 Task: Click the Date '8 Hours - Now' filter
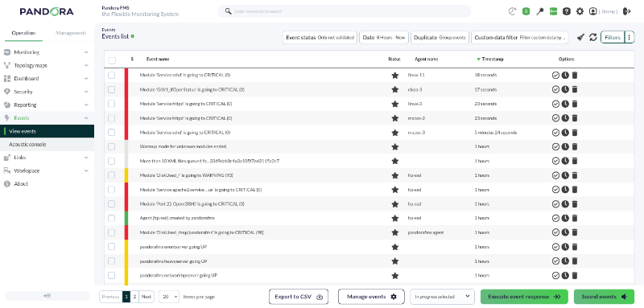(384, 37)
